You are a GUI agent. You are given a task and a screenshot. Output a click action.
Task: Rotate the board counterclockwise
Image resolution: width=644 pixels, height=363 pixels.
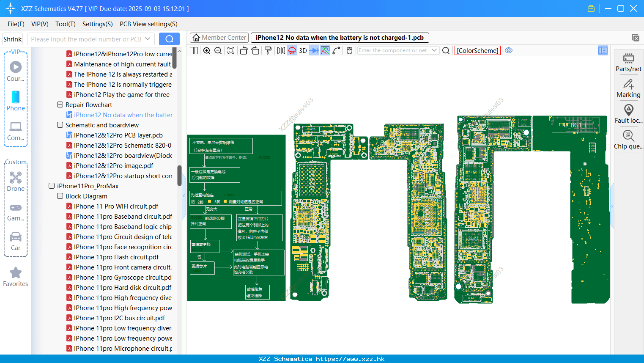[244, 50]
